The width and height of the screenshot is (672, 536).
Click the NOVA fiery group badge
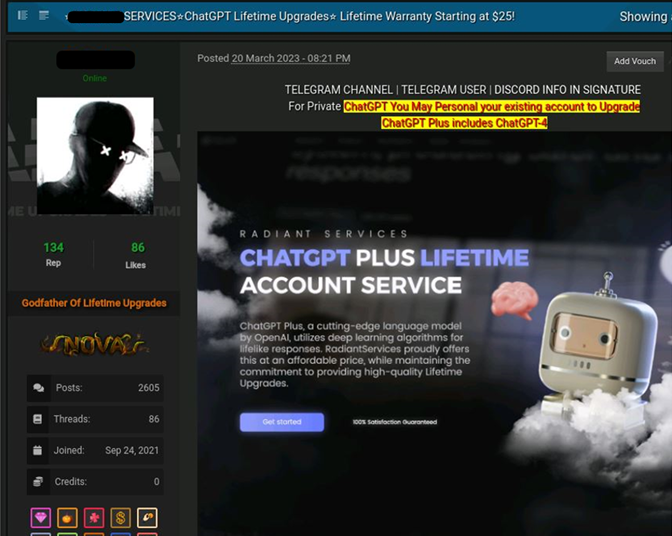94,344
